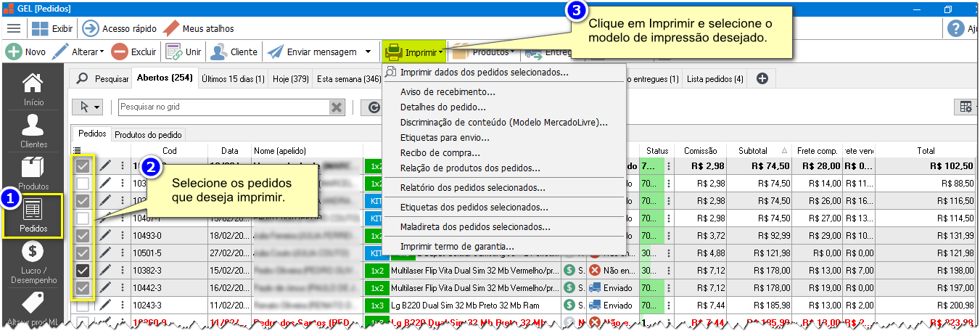Click the Comissão column header
The height and width of the screenshot is (336, 980).
[700, 150]
